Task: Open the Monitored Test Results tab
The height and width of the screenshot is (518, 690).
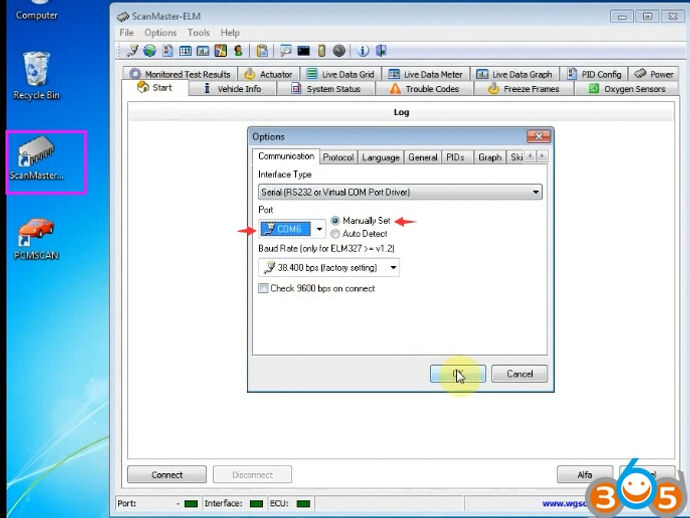Action: pyautogui.click(x=180, y=74)
